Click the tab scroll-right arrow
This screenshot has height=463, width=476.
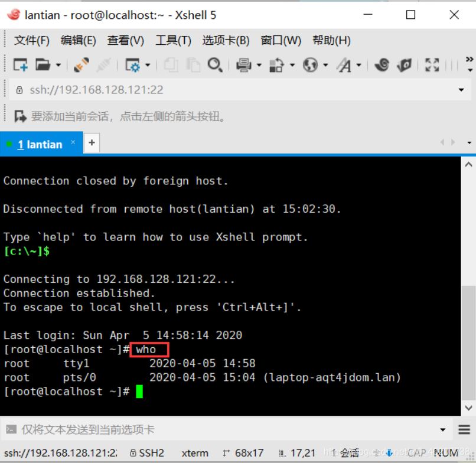click(453, 142)
